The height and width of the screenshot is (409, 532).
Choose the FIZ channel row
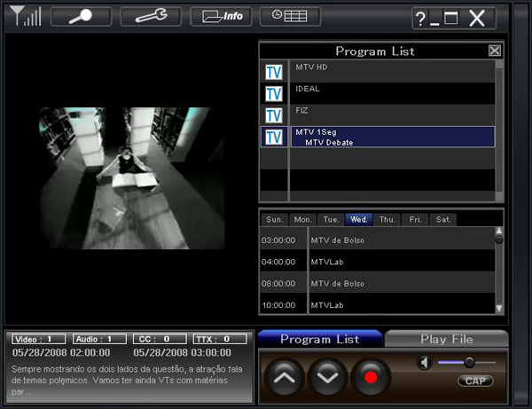pyautogui.click(x=393, y=115)
